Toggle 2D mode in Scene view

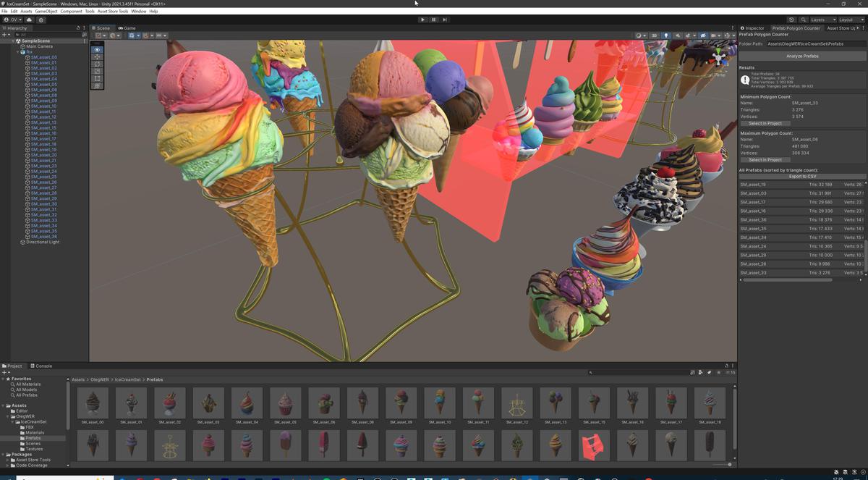click(x=655, y=35)
